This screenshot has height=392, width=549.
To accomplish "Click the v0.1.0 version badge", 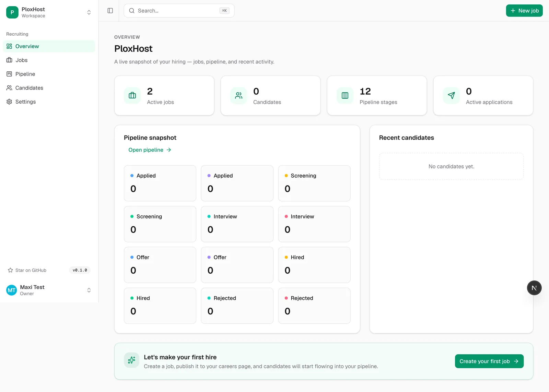I will pyautogui.click(x=80, y=270).
